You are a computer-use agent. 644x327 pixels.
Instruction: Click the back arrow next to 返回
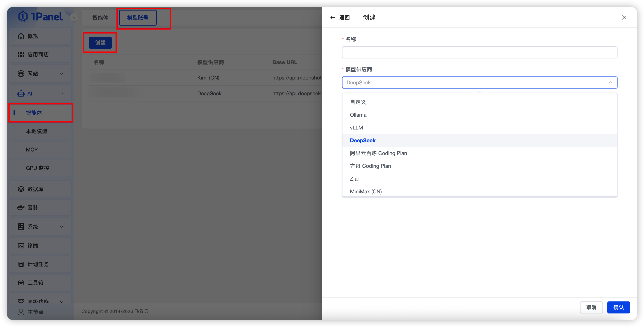tap(332, 17)
